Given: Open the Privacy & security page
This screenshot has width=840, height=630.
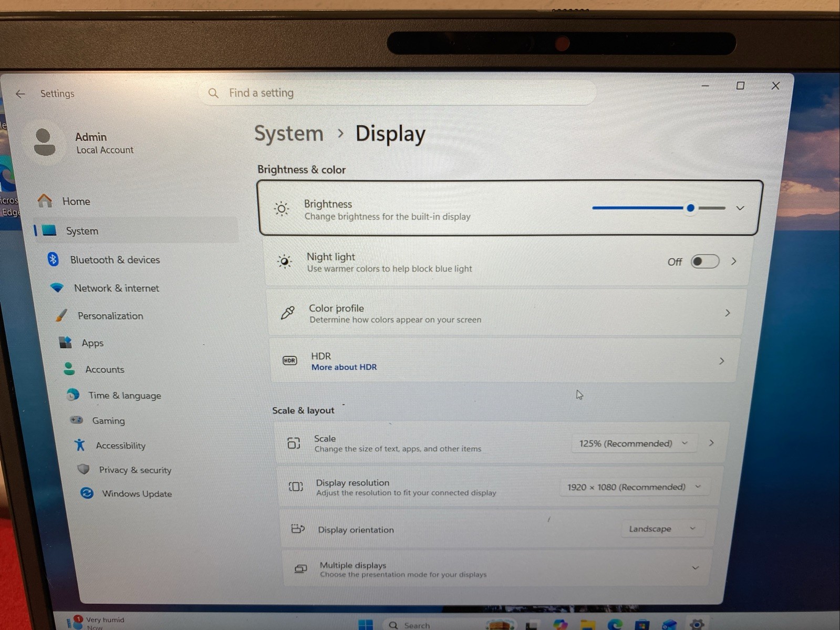Looking at the screenshot, I should tap(135, 470).
